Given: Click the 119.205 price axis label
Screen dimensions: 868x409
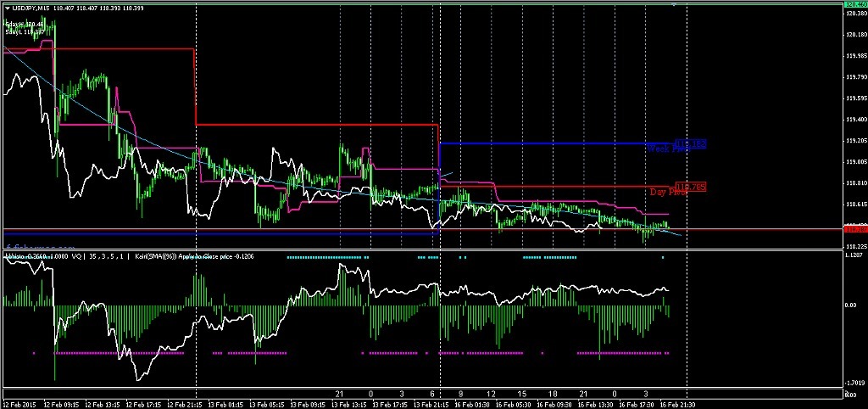Looking at the screenshot, I should pyautogui.click(x=855, y=141).
